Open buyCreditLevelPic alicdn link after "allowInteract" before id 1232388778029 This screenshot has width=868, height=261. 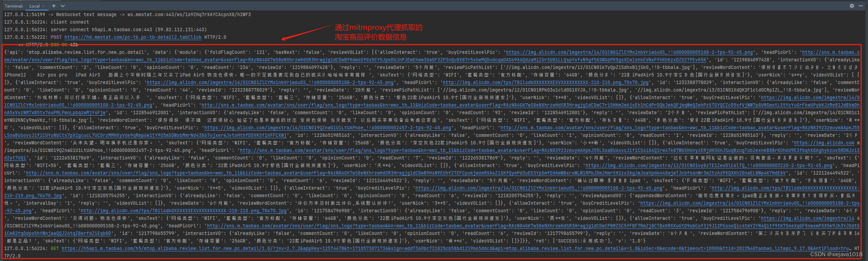[x=270, y=82]
